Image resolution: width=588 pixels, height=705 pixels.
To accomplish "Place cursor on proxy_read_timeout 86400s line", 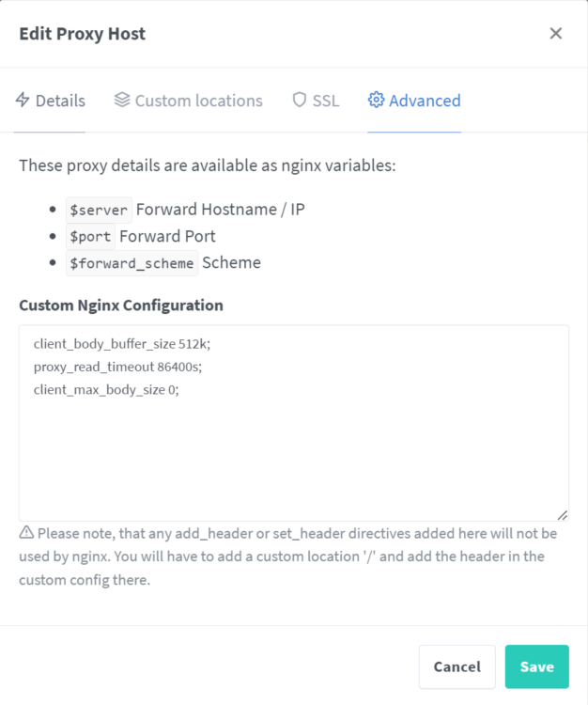I will click(x=117, y=367).
